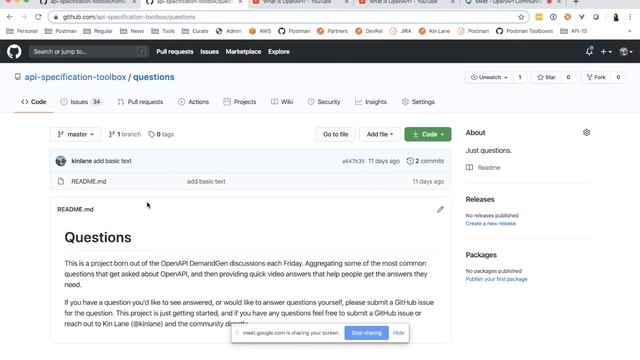Open the repository Pull requests tab
Image resolution: width=640 pixels, height=360 pixels.
click(x=140, y=102)
